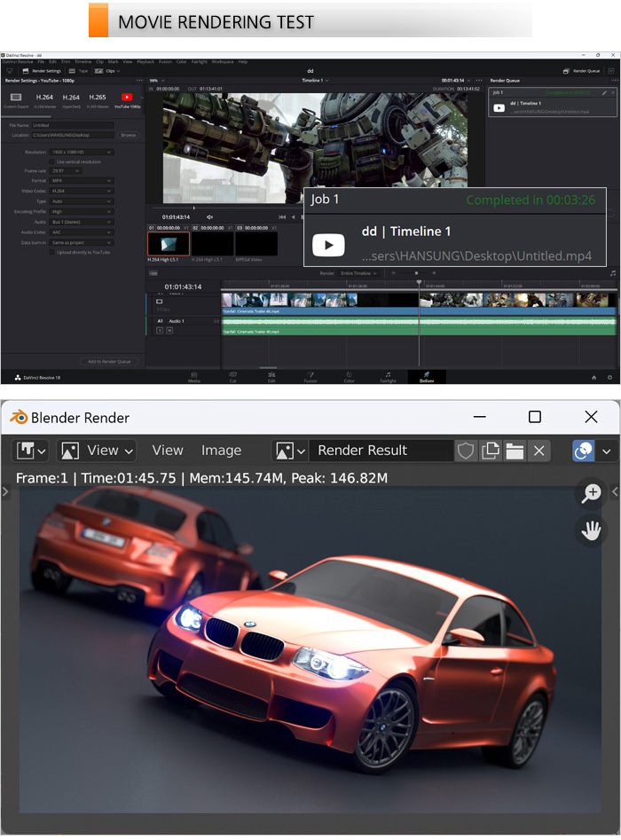Click the Blender zoom magnifier icon
Screen dimensions: 621x840
tap(591, 494)
